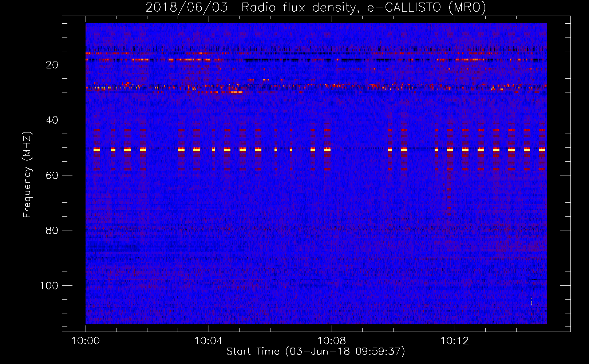Click the '80' frequency tick label
The height and width of the screenshot is (364, 589).
[52, 231]
